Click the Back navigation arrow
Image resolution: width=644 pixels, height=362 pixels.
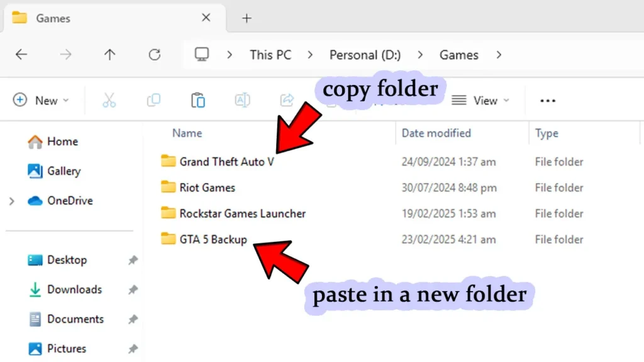[21, 55]
